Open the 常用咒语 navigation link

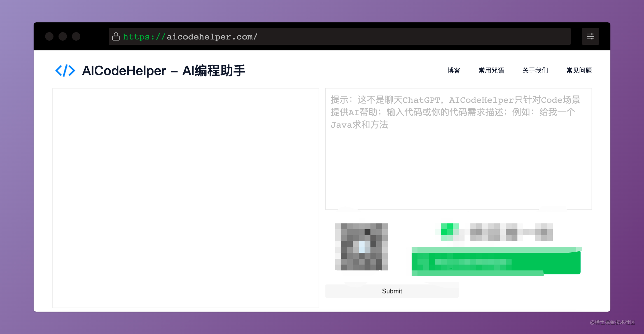491,71
